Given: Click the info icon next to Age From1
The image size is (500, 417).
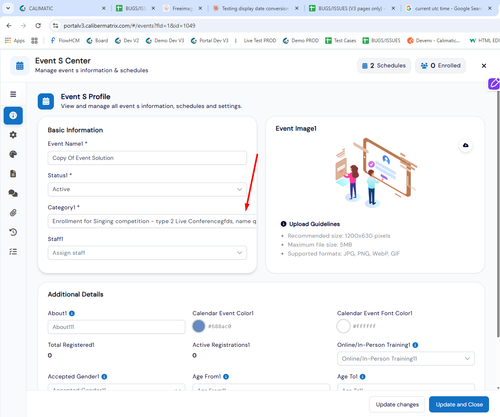Looking at the screenshot, I should tap(226, 377).
